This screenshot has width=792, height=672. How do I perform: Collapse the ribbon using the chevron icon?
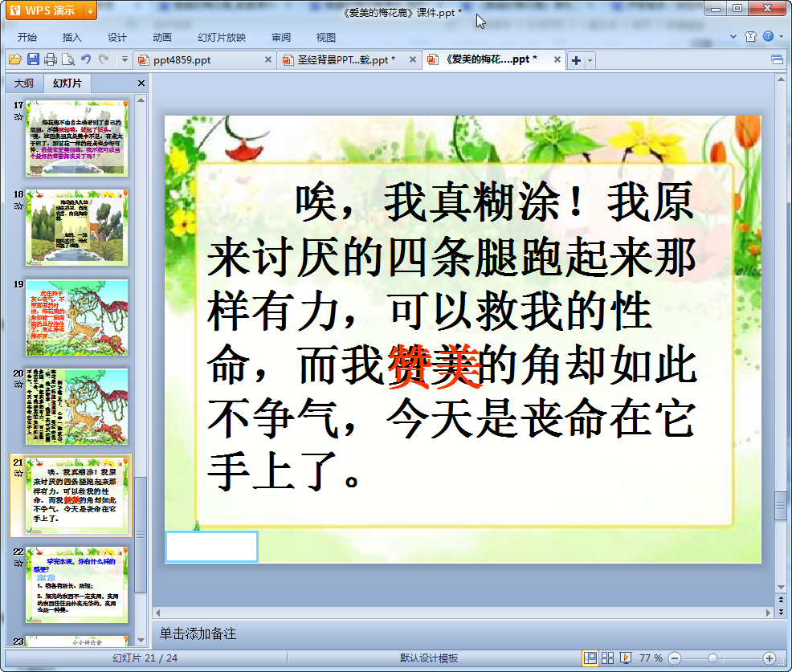(733, 36)
